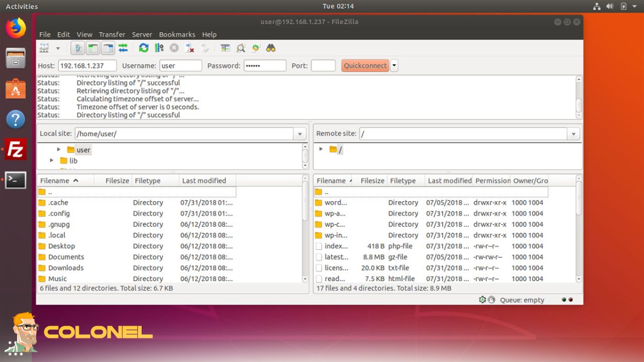Toggle the transfer queue panel
644x362 pixels.
[123, 48]
